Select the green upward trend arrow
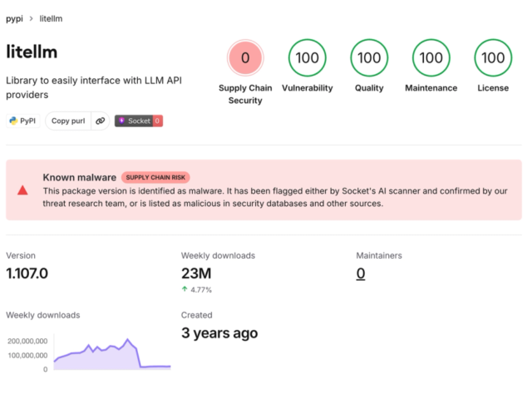532x399 pixels. (x=185, y=289)
